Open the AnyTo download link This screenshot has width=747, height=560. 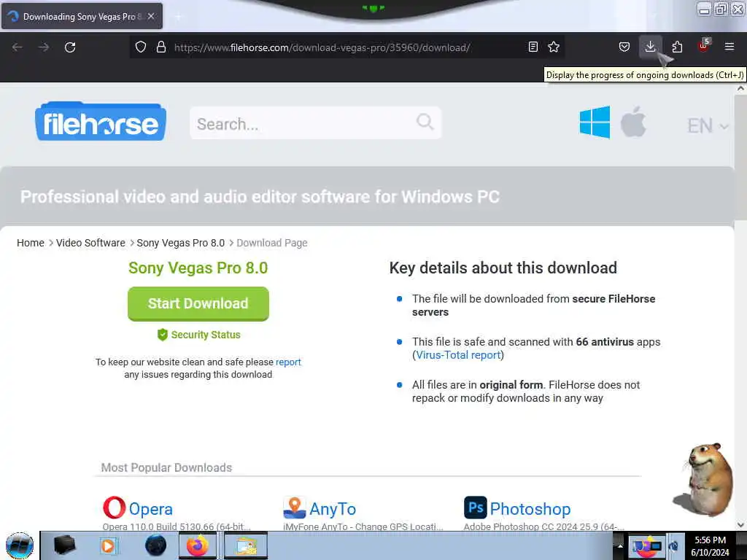pyautogui.click(x=333, y=509)
